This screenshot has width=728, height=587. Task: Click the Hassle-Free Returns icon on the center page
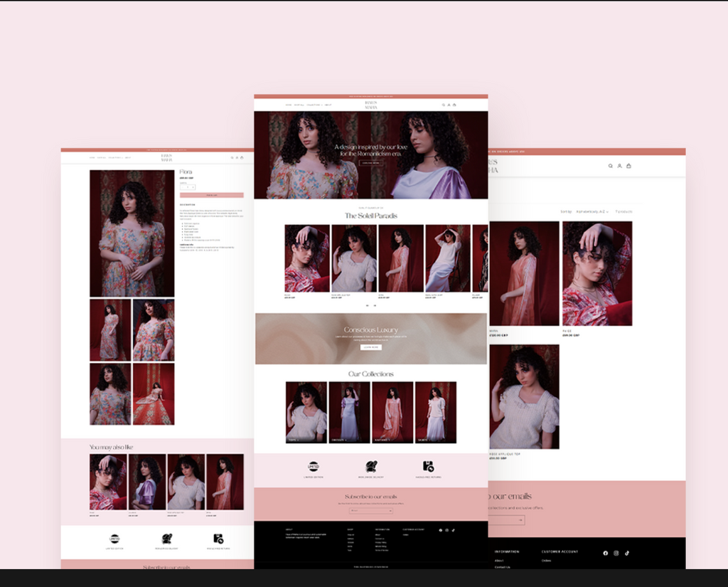[x=428, y=466]
